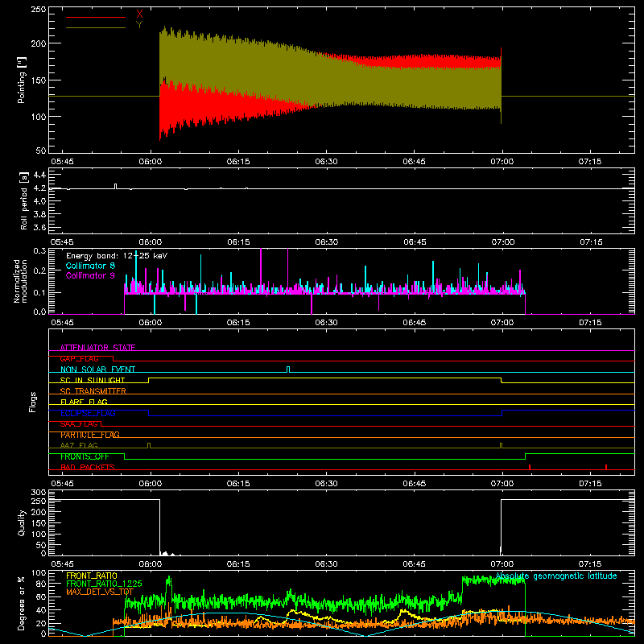
Task: Click the 06:15 time label under modulation plot
Action: 238,323
